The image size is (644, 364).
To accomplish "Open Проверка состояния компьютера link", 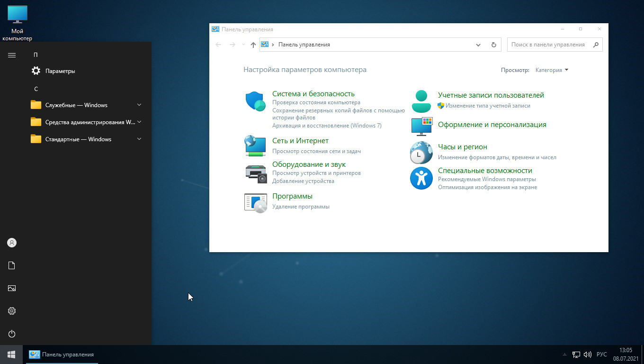I will [316, 102].
